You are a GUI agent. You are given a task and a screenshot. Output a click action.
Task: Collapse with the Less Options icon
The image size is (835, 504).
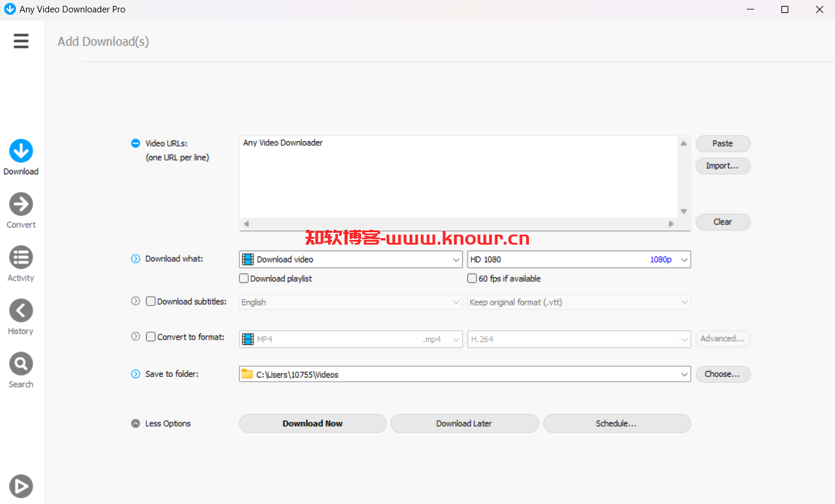click(135, 424)
